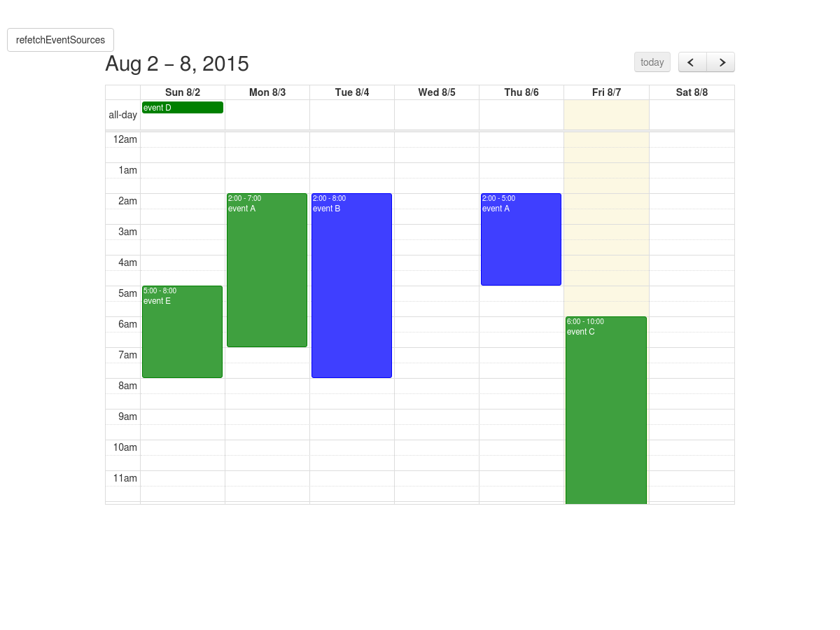Viewport: 840px width, 630px height.
Task: Click the 9am slot on Wednesday
Action: (437, 417)
